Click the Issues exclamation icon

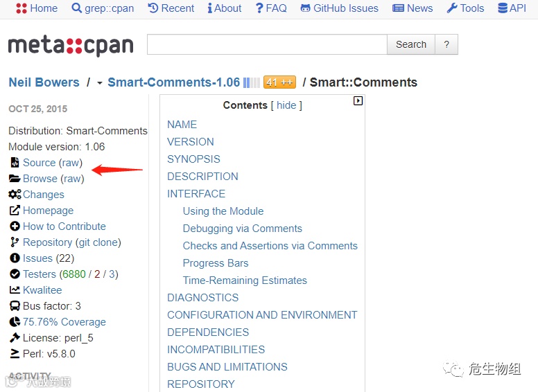click(15, 258)
